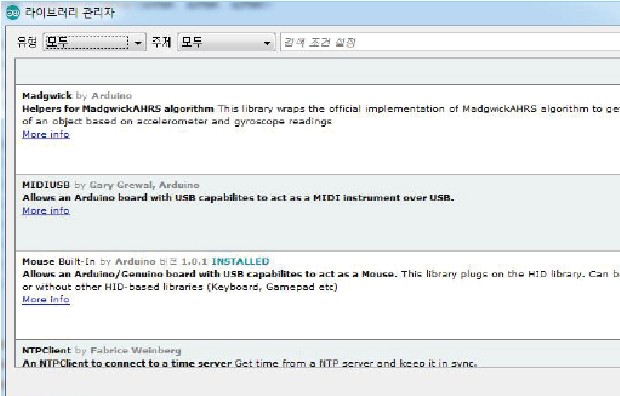
Task: Select the MIDIUSB library entry
Action: [x=318, y=212]
